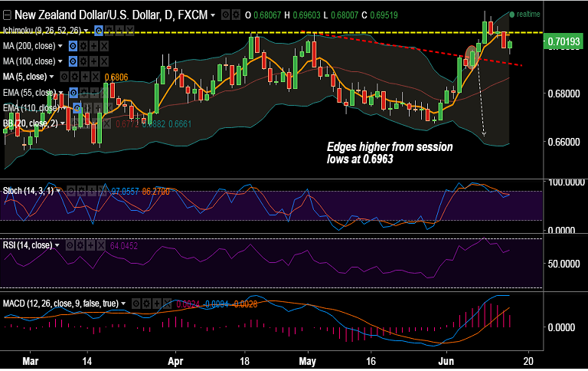Viewport: 588px width, 371px height.
Task: Select the Stoch (14, 3, 1) indicator label
Action: click(x=28, y=191)
